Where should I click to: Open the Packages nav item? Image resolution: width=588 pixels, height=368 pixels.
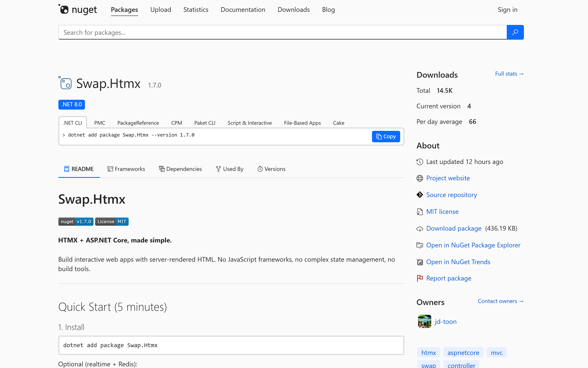pyautogui.click(x=124, y=10)
